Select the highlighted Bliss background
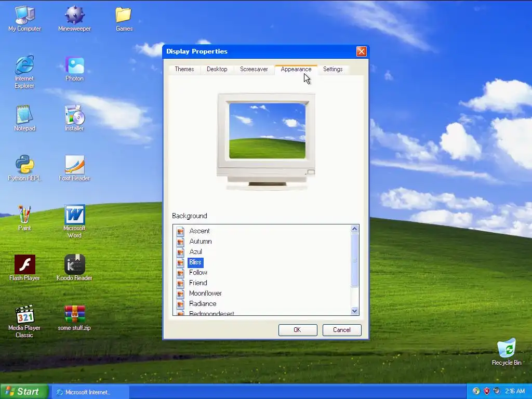532x399 pixels. tap(195, 262)
